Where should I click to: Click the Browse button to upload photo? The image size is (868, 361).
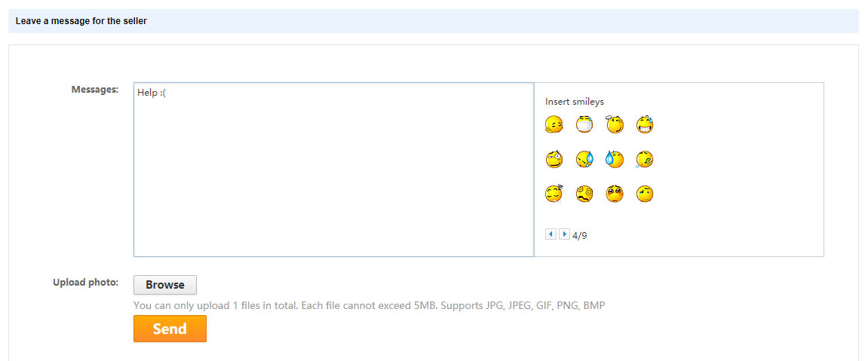point(164,285)
